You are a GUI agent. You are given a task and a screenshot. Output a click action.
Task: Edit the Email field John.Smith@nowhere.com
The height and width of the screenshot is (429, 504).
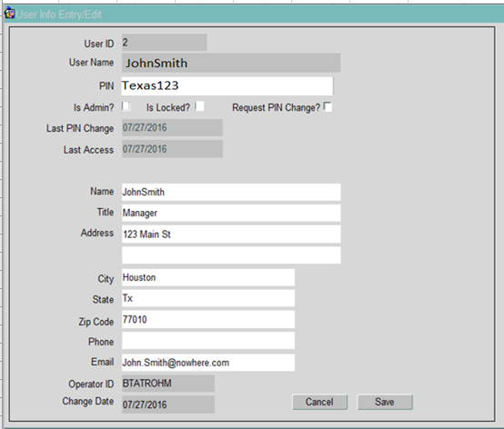point(208,363)
